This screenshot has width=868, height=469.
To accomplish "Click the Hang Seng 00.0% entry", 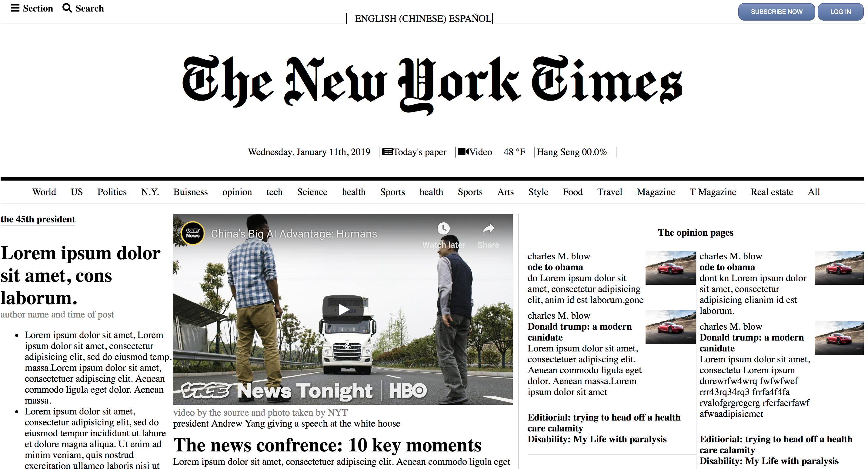I will (x=572, y=152).
